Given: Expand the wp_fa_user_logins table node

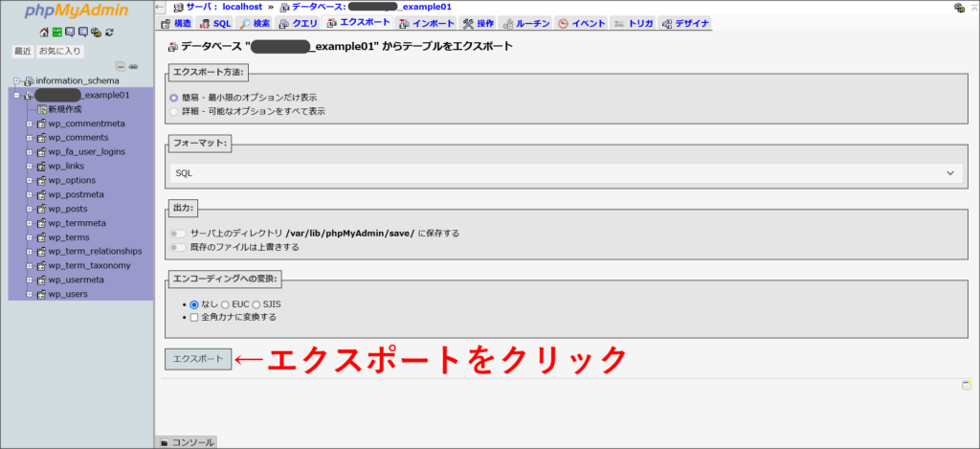Looking at the screenshot, I should 30,152.
